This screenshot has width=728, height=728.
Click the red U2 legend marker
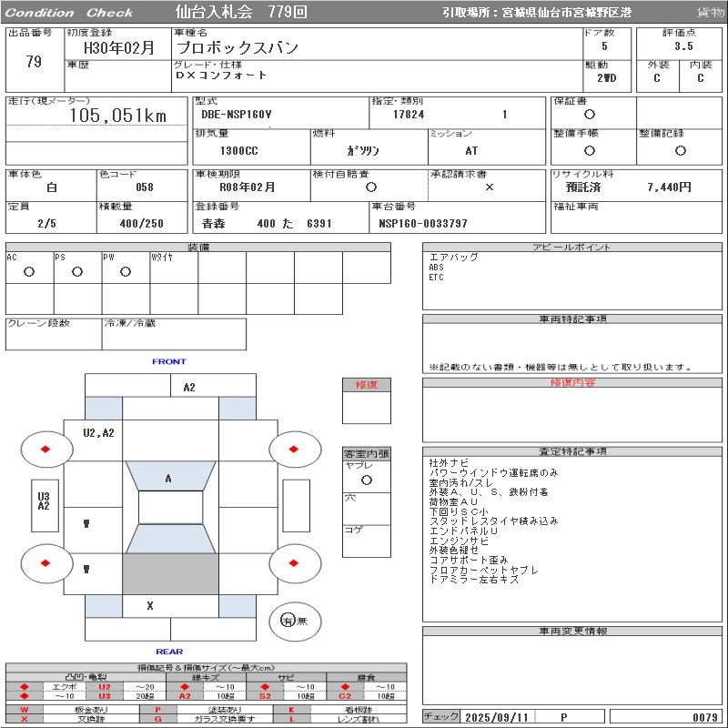click(105, 687)
